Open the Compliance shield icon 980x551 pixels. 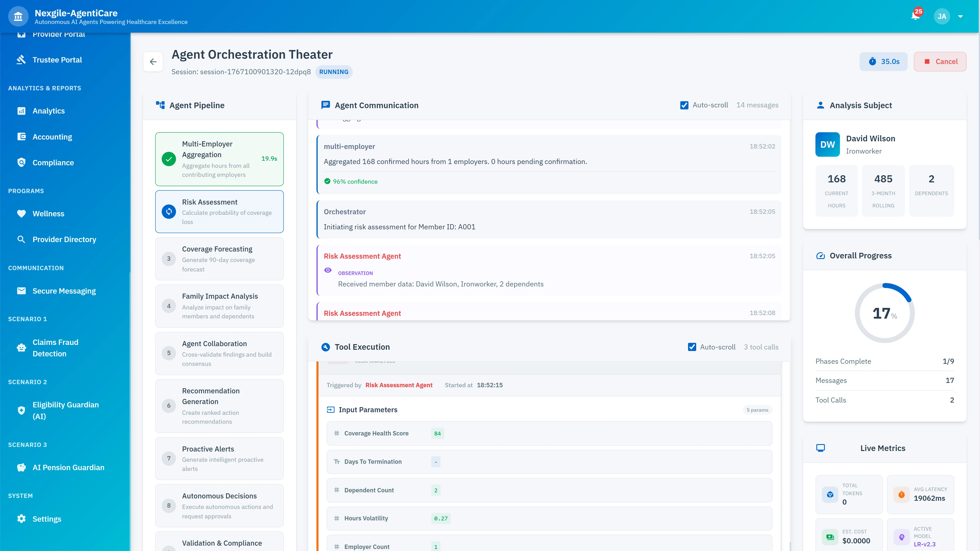22,162
